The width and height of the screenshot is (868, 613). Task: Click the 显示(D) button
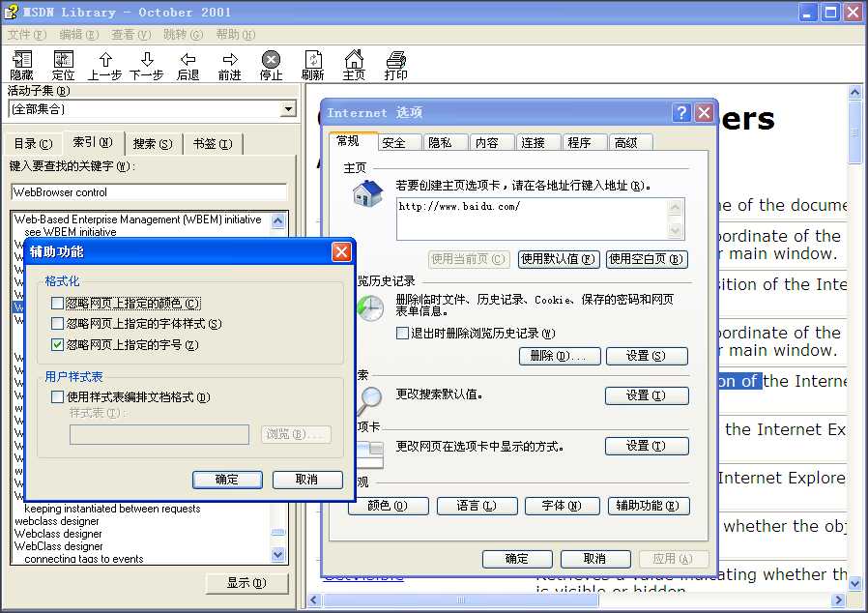(x=246, y=583)
